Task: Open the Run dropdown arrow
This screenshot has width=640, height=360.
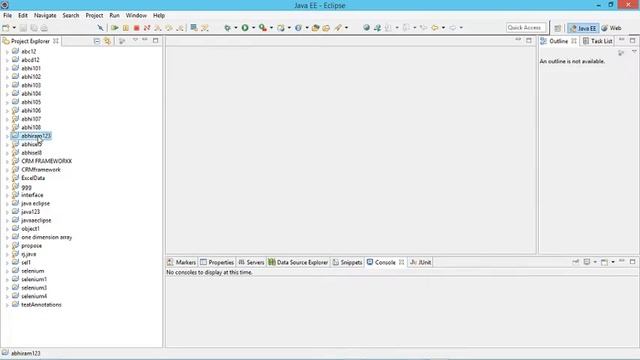Action: coord(253,28)
